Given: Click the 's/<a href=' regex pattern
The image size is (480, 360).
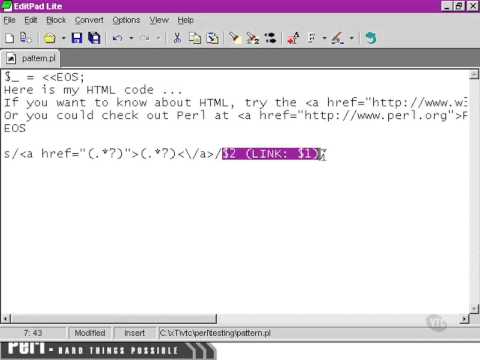Looking at the screenshot, I should tap(113, 154).
